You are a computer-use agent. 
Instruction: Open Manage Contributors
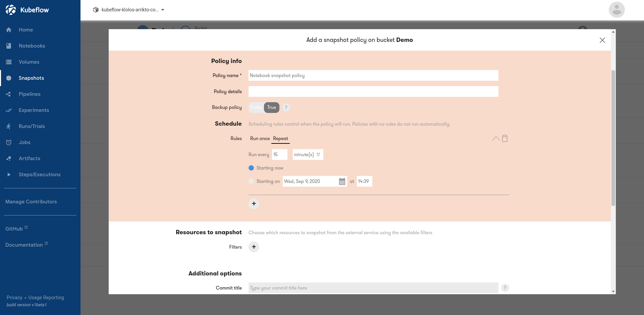tap(31, 202)
